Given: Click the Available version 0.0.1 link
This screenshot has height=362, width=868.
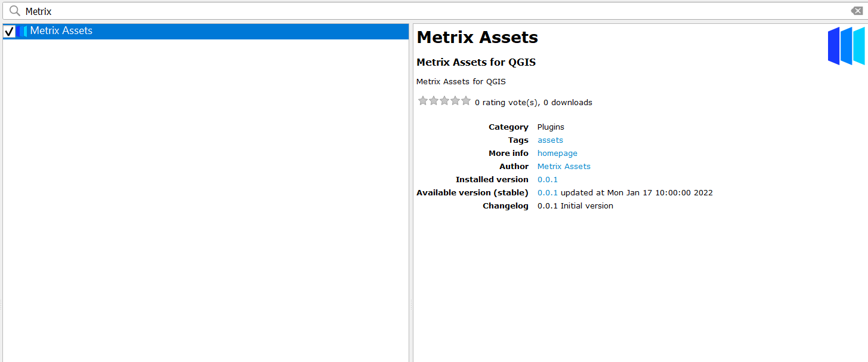Looking at the screenshot, I should (x=548, y=193).
